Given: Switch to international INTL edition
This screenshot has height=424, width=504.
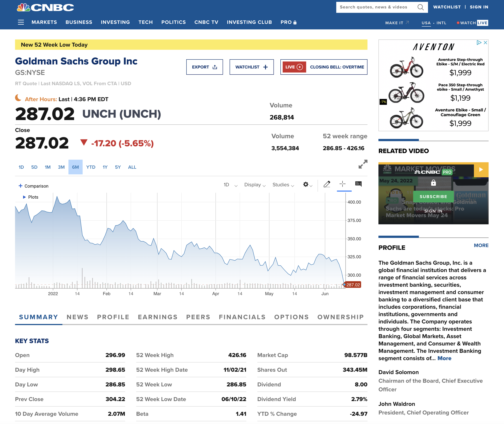Looking at the screenshot, I should 441,23.
